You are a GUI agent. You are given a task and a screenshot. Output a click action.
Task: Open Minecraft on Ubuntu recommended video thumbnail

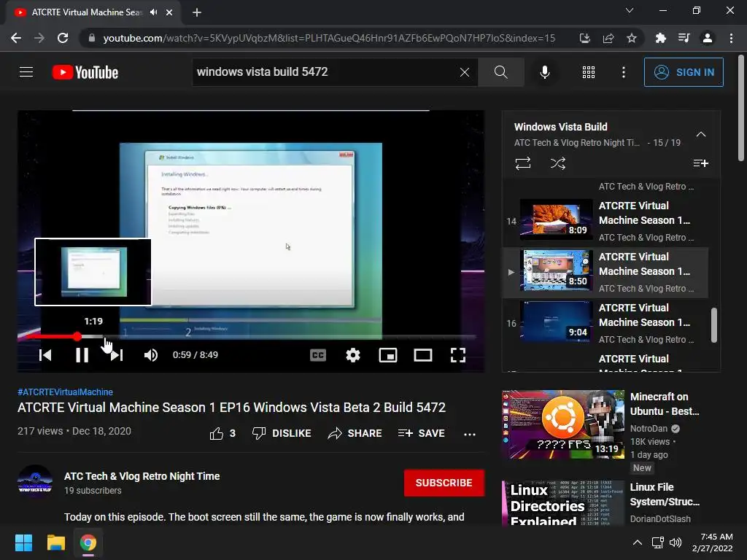pyautogui.click(x=563, y=424)
